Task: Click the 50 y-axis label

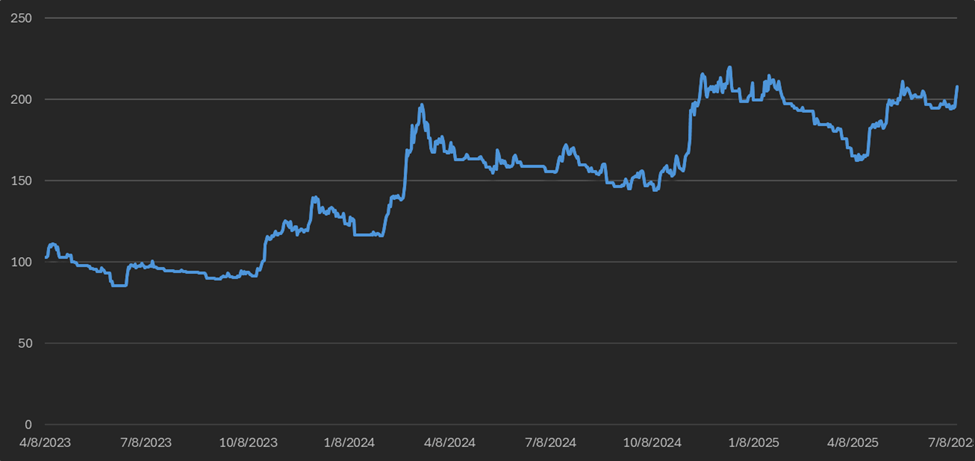Action: click(x=24, y=343)
